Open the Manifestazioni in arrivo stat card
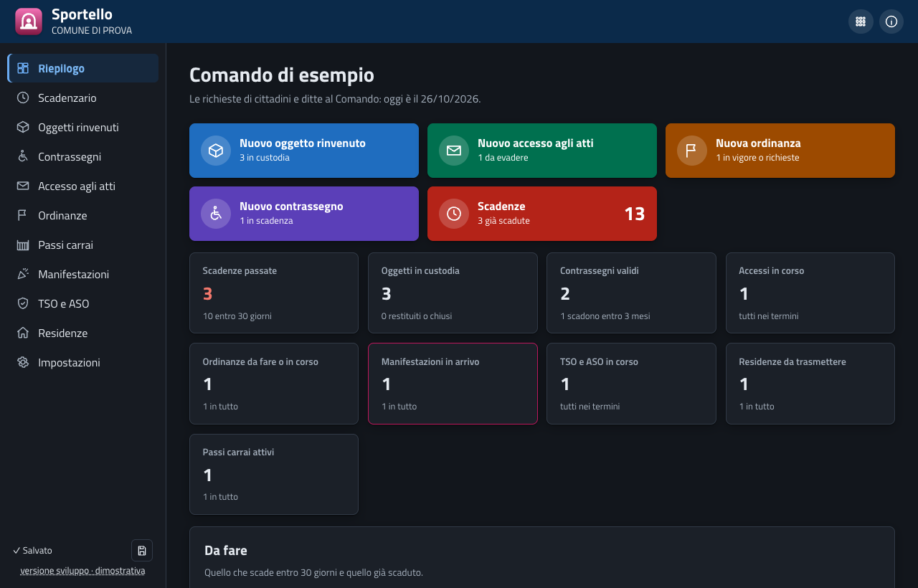Viewport: 918px width, 588px height. [453, 384]
